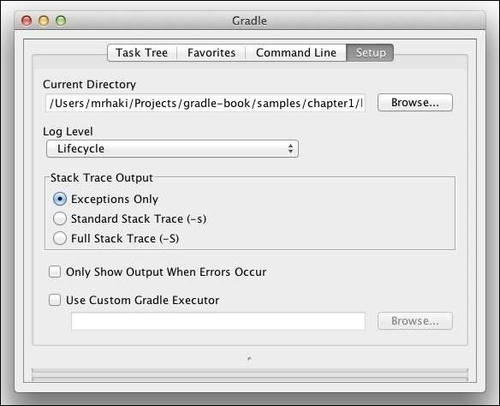Click the custom Gradle executor path field
Image resolution: width=500 pixels, height=406 pixels.
pyautogui.click(x=218, y=321)
